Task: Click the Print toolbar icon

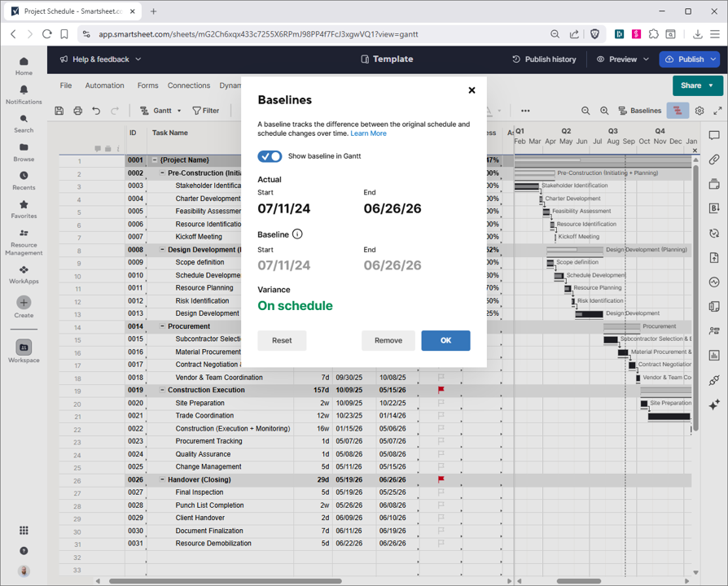Action: 77,111
